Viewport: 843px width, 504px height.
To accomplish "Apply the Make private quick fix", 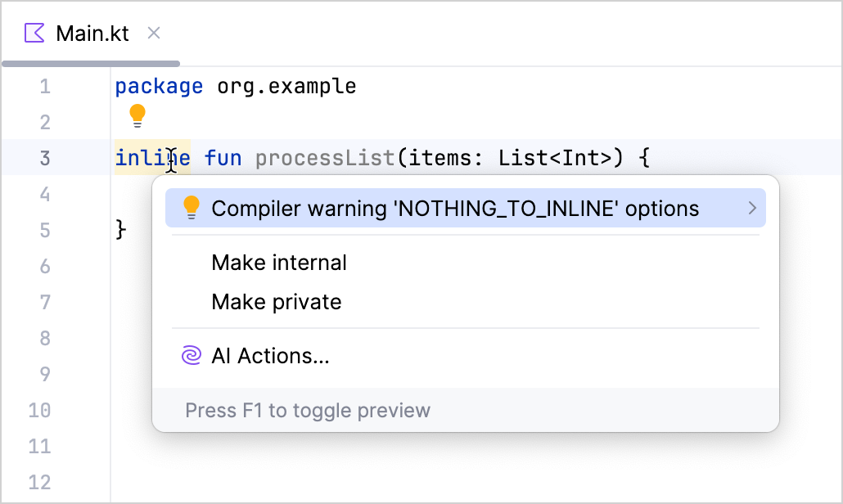I will (276, 302).
